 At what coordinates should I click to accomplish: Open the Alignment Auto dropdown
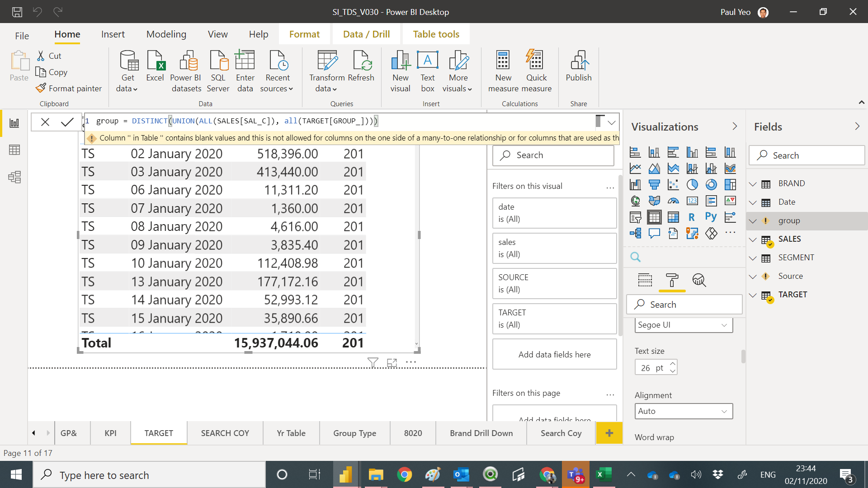(684, 411)
